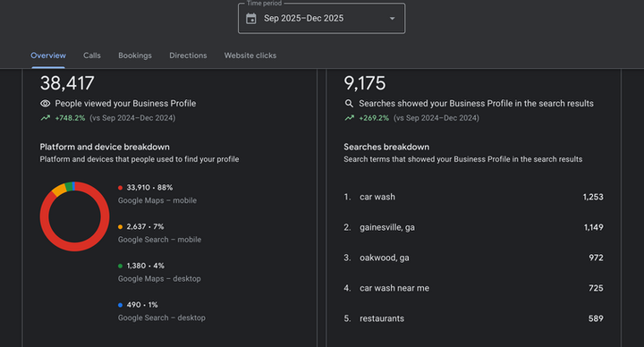Click the 1,253 count for car wash

pyautogui.click(x=593, y=197)
